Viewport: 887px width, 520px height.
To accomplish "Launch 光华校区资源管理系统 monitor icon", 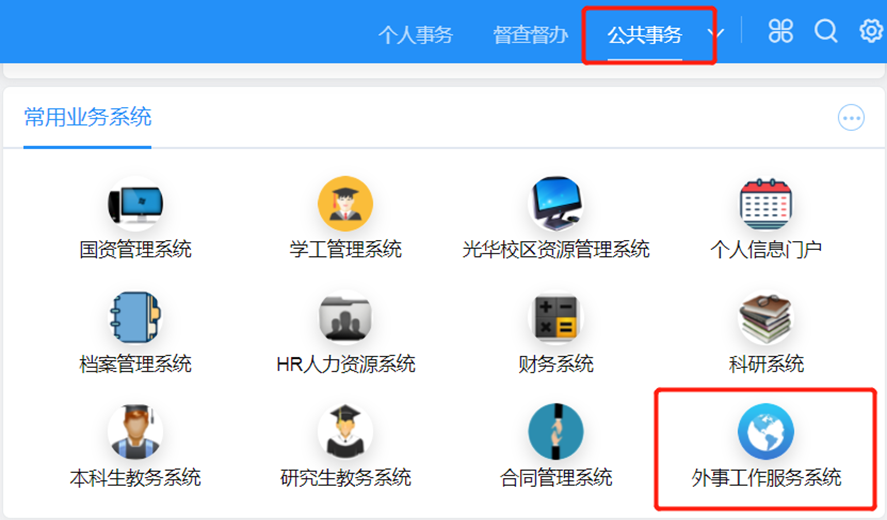I will (x=555, y=204).
